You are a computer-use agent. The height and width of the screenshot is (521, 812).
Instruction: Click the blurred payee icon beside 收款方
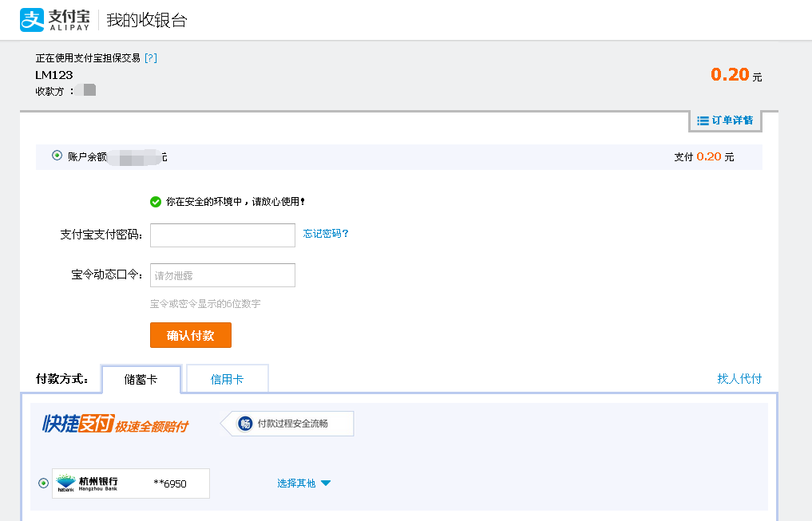[89, 90]
